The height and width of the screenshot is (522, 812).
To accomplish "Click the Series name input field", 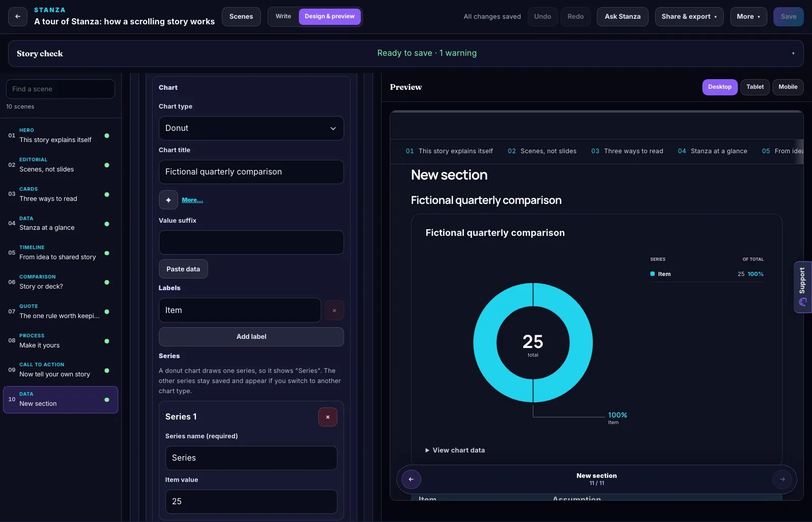I will click(x=251, y=458).
